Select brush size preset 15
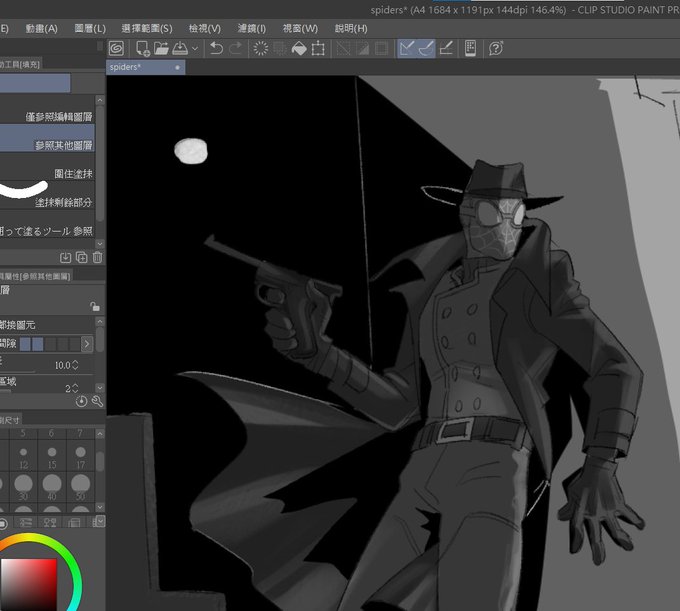Image resolution: width=680 pixels, height=611 pixels. tap(52, 456)
